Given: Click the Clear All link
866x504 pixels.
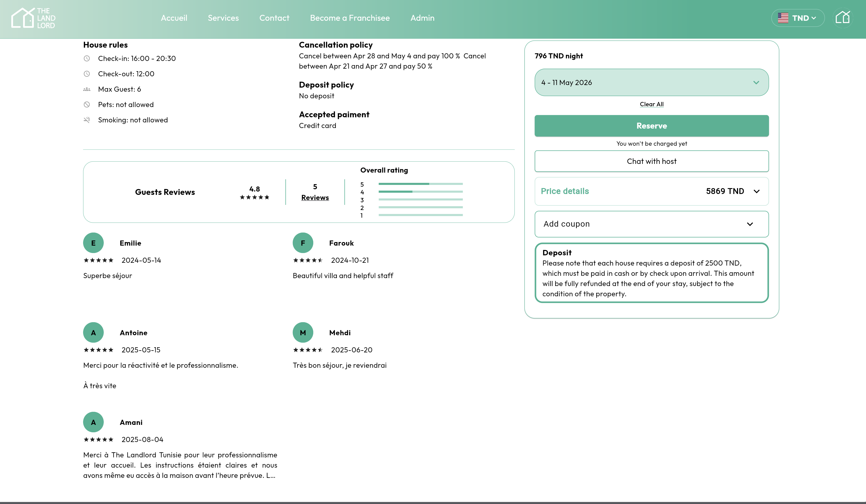Looking at the screenshot, I should pos(651,104).
